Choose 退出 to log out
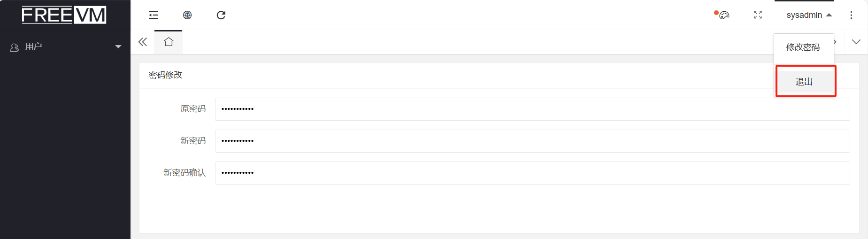This screenshot has height=239, width=868. [805, 82]
